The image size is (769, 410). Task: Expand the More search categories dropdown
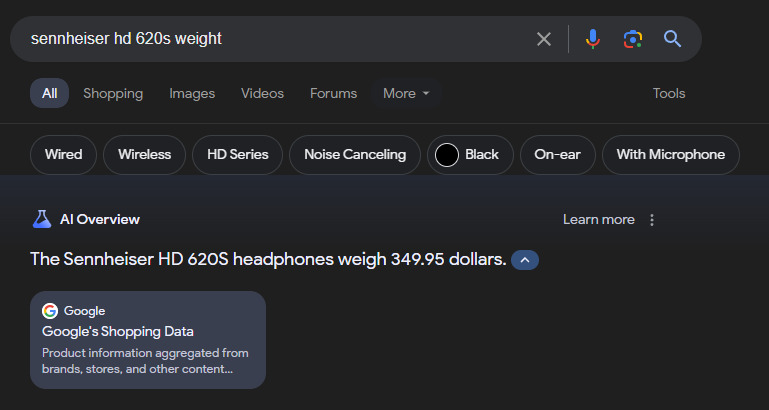[x=406, y=93]
